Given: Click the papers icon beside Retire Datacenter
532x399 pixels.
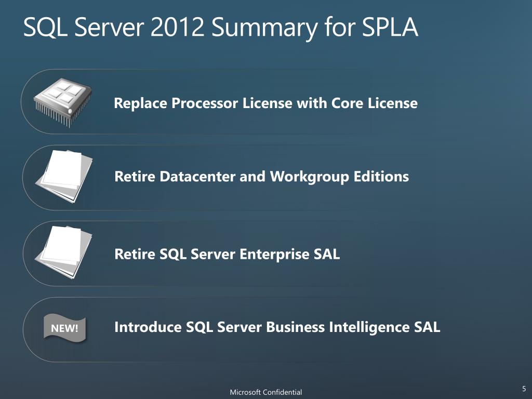Looking at the screenshot, I should pyautogui.click(x=64, y=177).
